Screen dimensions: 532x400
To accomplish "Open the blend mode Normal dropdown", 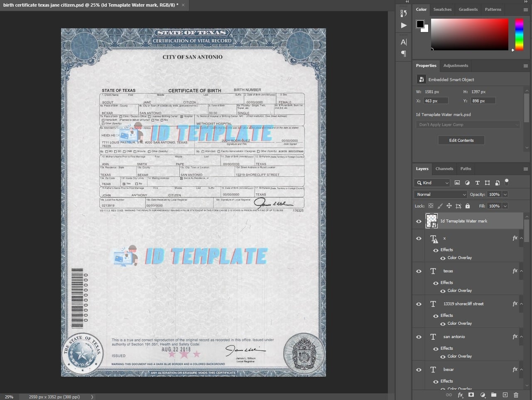I will click(x=441, y=194).
